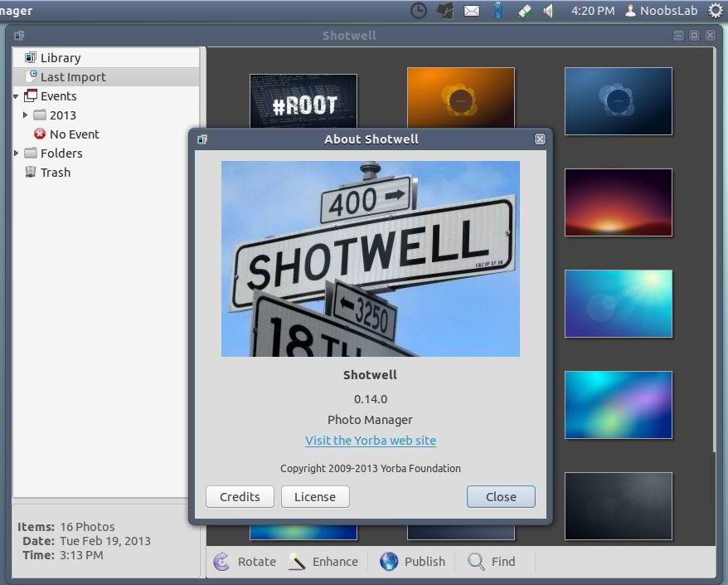Click the Trash bin icon
The width and height of the screenshot is (728, 585).
click(x=30, y=172)
